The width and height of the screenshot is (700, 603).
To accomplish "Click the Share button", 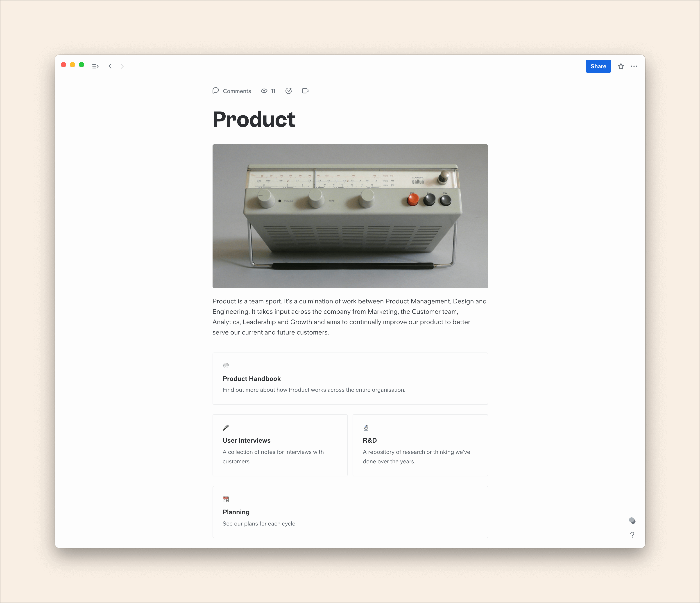I will 598,66.
